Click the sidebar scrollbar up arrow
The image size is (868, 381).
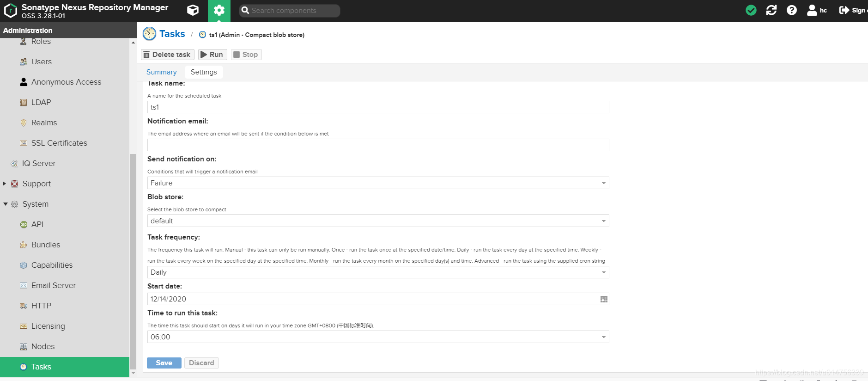(133, 43)
